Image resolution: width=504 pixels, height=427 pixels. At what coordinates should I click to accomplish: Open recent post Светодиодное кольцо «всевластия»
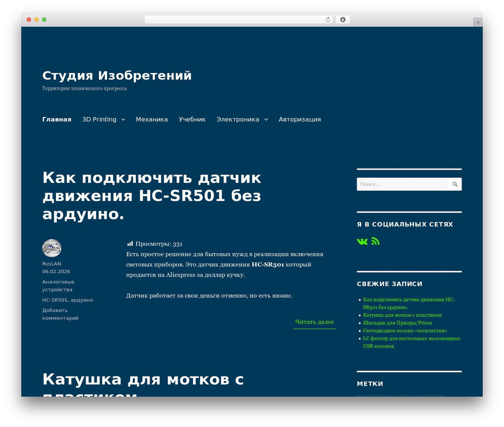click(x=405, y=330)
